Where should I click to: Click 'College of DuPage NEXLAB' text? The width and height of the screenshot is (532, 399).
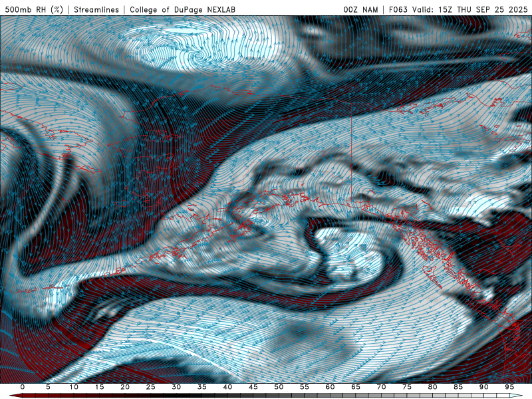click(182, 9)
